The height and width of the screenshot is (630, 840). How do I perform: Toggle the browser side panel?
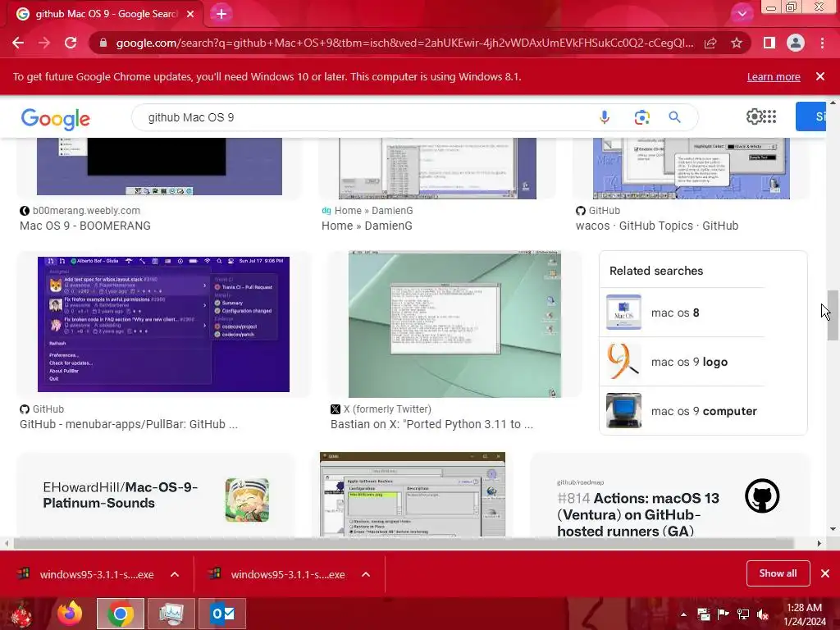coord(769,43)
